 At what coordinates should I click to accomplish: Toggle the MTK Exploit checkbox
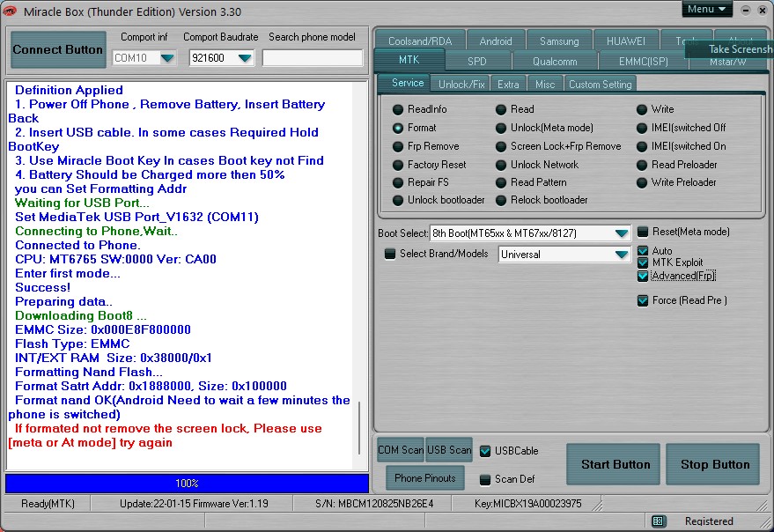tap(642, 262)
